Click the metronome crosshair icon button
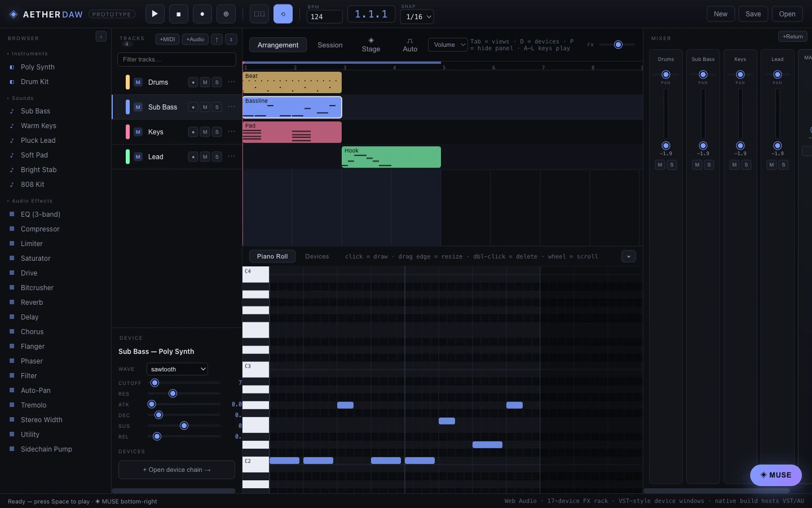Screen dimensions: 812x508 226,14
